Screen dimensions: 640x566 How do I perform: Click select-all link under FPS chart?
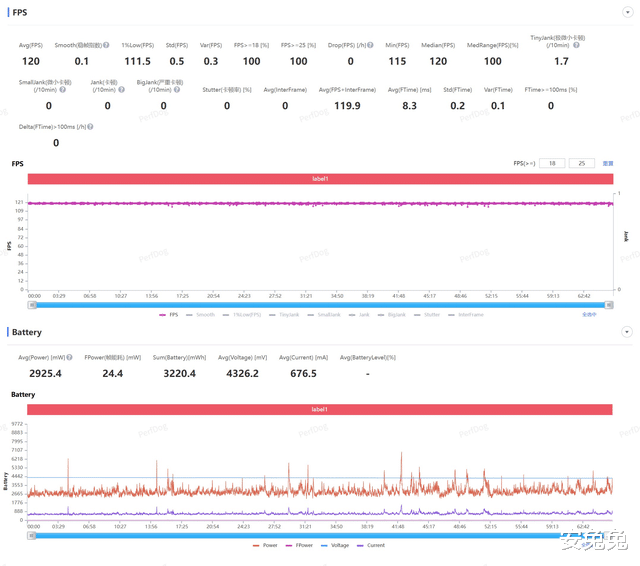pyautogui.click(x=589, y=315)
